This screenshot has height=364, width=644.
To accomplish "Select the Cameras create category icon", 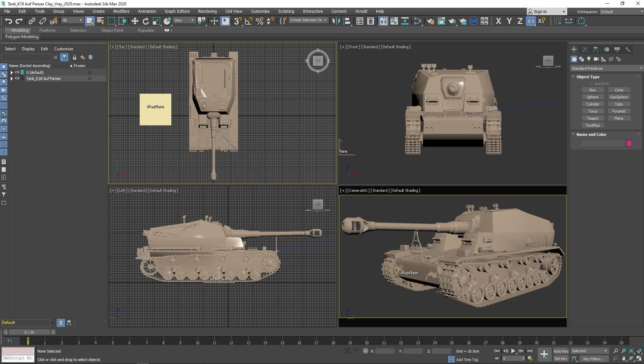I will [x=596, y=59].
